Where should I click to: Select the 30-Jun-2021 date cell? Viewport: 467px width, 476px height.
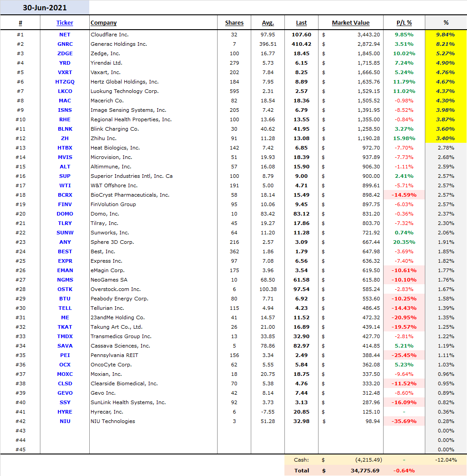tap(44, 8)
